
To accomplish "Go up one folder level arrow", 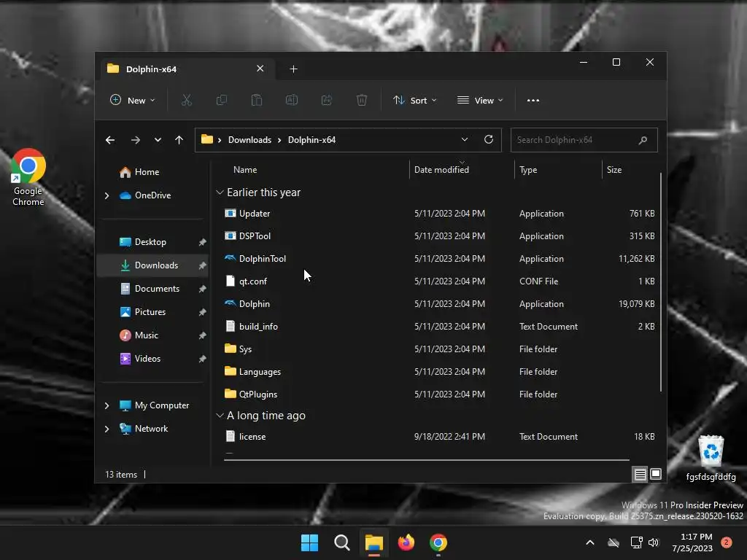I will 179,139.
